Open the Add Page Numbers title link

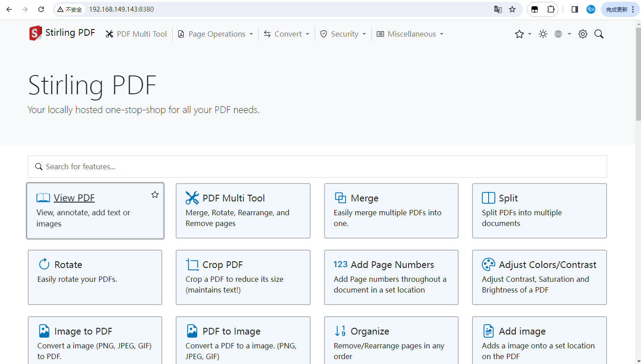[392, 264]
